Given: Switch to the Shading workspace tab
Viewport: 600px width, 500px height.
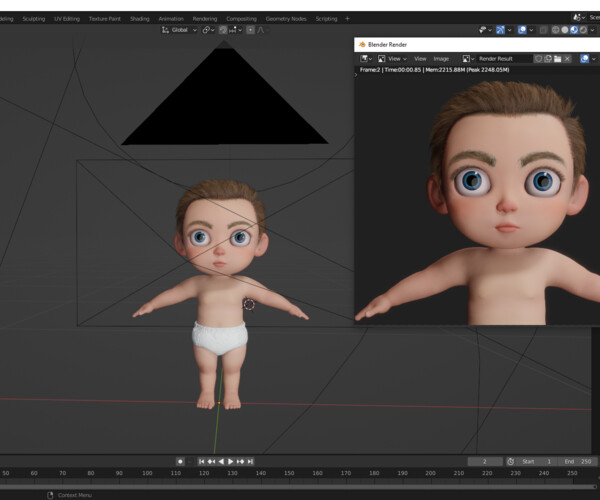Looking at the screenshot, I should (140, 19).
